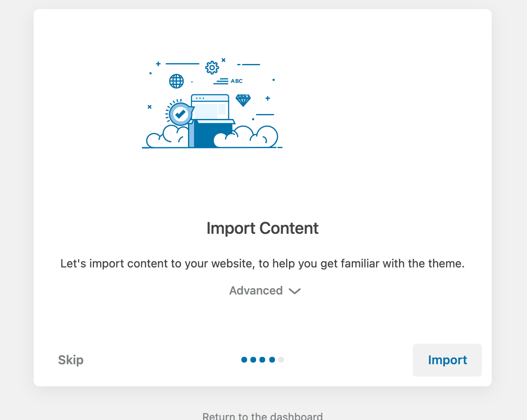Click the chevron arrow beside Advanced
This screenshot has height=420, width=527.
(x=295, y=291)
